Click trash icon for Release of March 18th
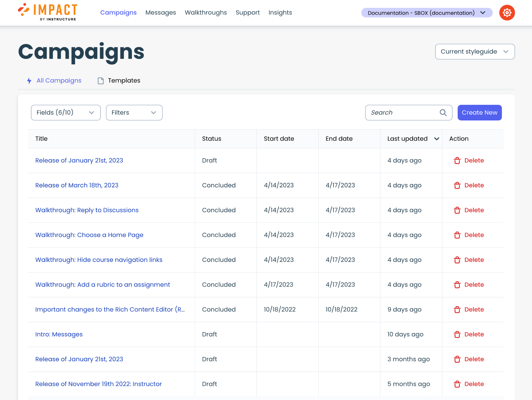 point(457,185)
